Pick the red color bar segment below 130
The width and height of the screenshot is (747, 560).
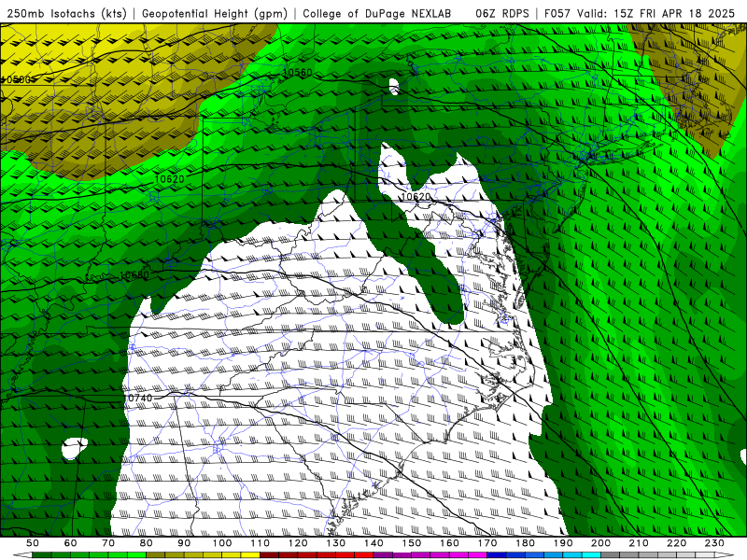[x=345, y=555]
